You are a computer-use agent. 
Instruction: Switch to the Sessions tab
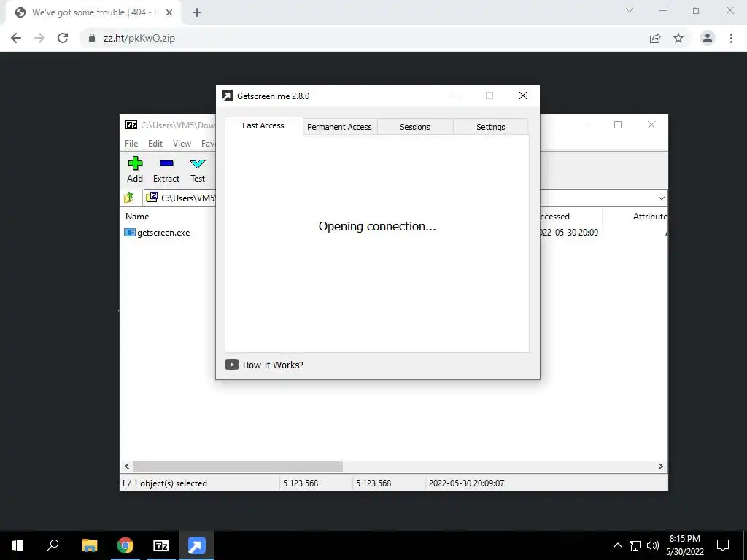[x=415, y=127]
